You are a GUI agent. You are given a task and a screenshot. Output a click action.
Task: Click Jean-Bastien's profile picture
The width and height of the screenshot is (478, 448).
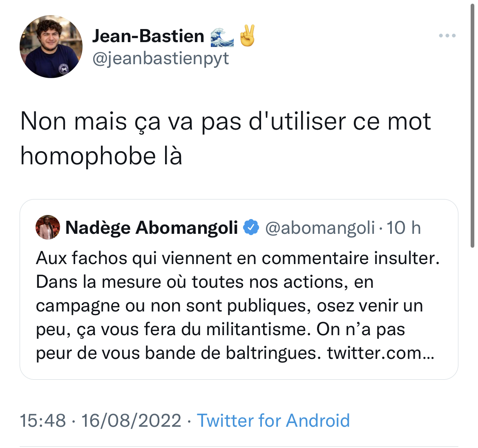pos(51,47)
